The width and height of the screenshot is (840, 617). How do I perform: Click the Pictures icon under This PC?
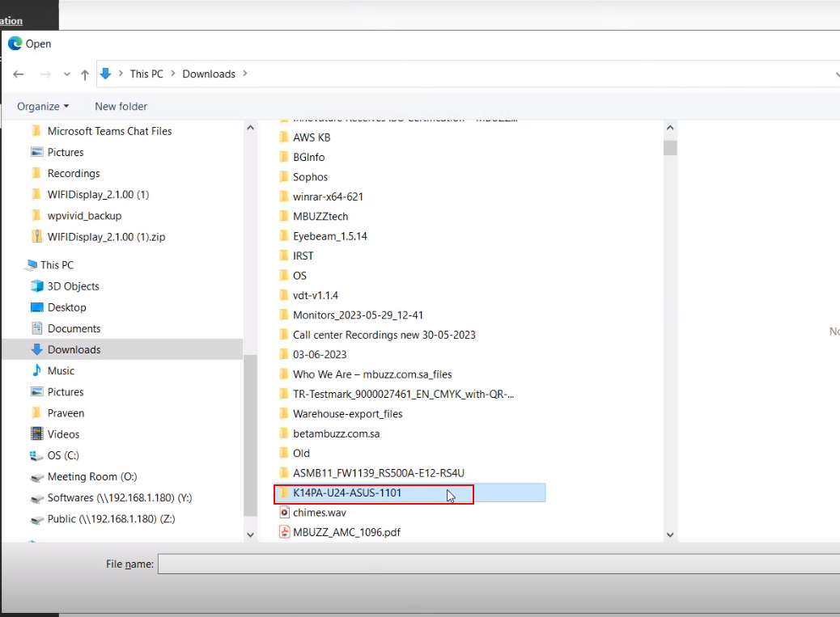pos(37,391)
